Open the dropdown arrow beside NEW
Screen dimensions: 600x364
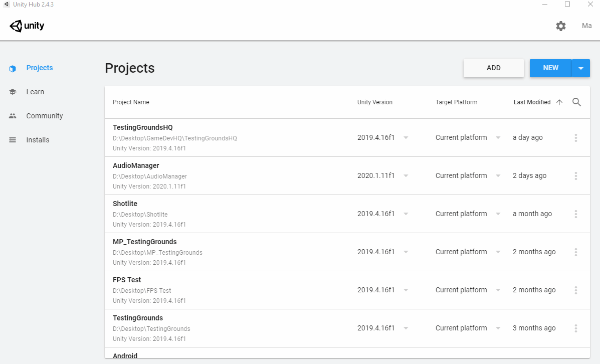click(x=581, y=68)
